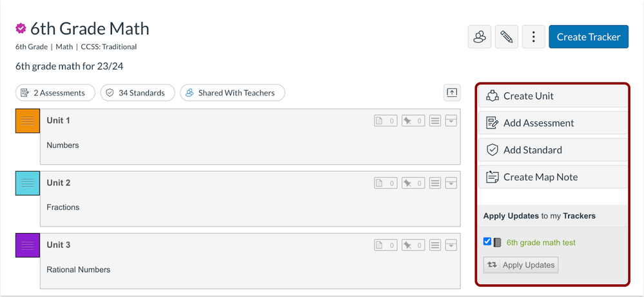Image resolution: width=644 pixels, height=297 pixels.
Task: Expand Unit 1 dropdown arrow
Action: (x=451, y=121)
